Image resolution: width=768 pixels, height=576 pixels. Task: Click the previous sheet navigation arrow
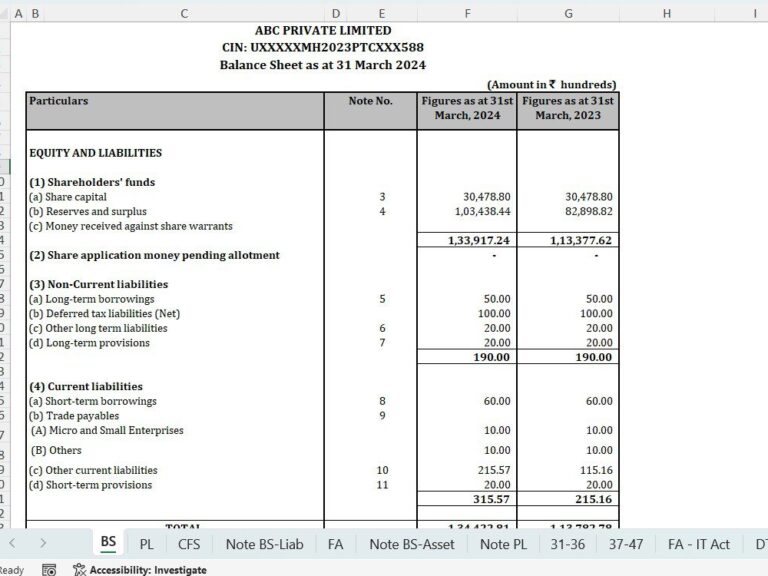(12, 543)
